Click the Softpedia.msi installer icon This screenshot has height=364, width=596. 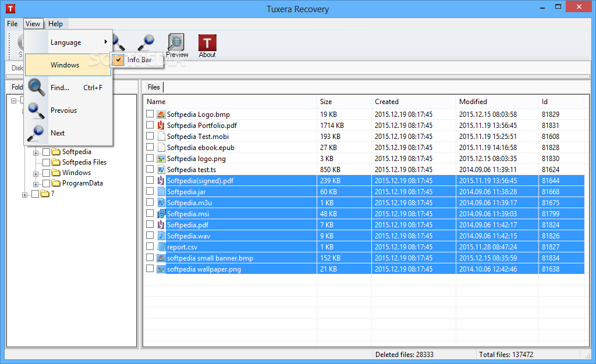tap(161, 214)
